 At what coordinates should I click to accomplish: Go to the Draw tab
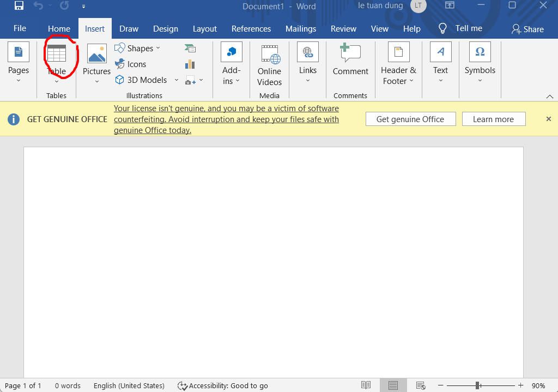129,29
